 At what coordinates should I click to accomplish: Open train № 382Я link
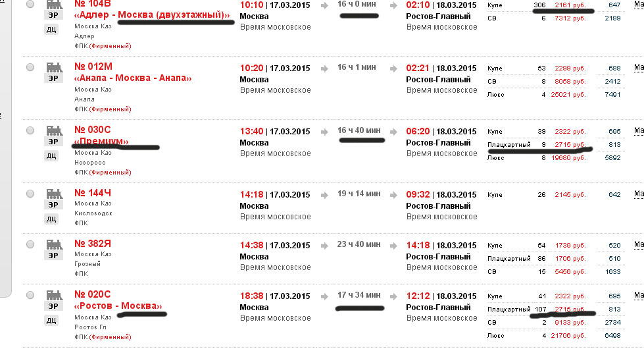[x=92, y=243]
